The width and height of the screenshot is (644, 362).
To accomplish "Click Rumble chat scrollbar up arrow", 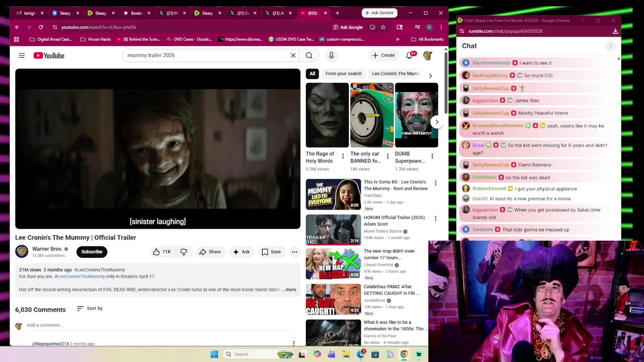I will point(618,59).
